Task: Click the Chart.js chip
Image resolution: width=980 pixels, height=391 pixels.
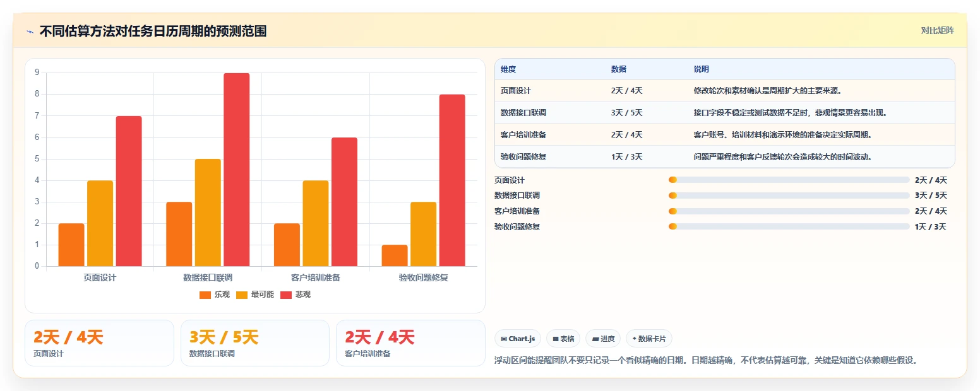Action: (x=518, y=339)
